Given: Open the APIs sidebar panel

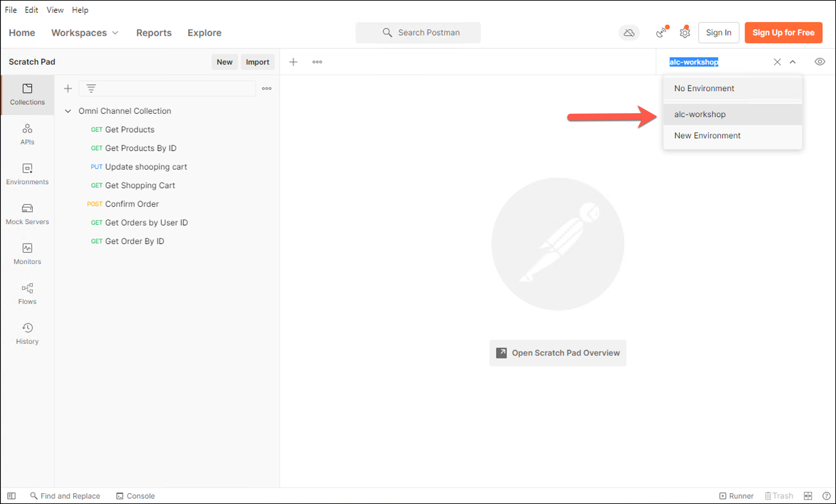Looking at the screenshot, I should [27, 134].
